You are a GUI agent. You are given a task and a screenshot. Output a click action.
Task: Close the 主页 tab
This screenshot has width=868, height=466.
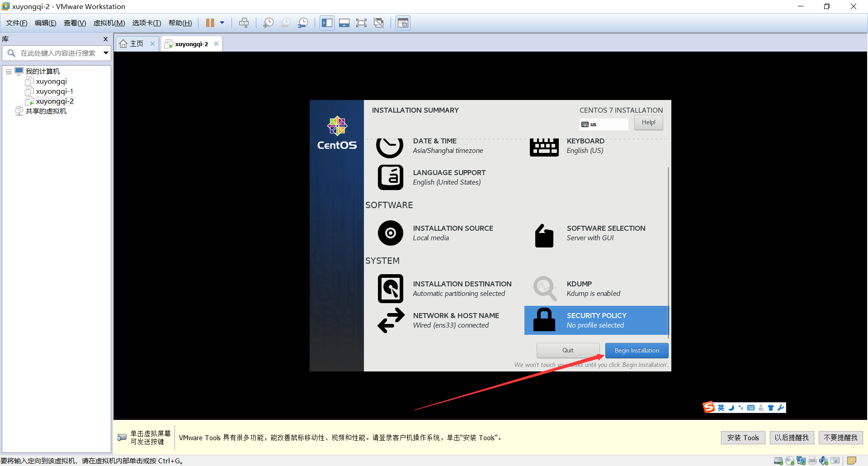click(152, 44)
